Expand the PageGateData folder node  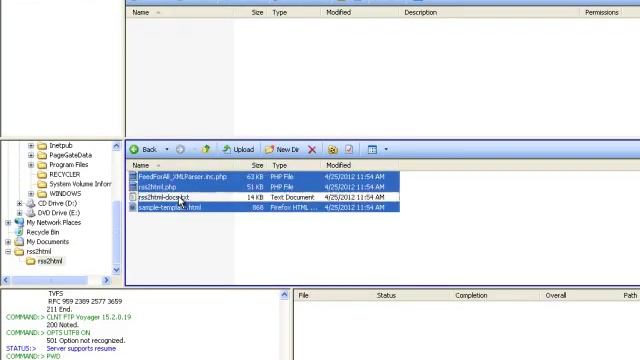pyautogui.click(x=31, y=155)
